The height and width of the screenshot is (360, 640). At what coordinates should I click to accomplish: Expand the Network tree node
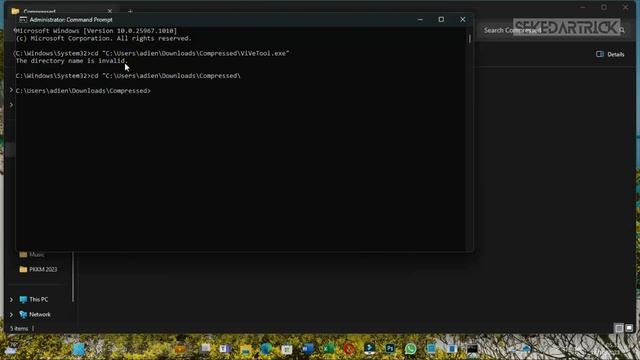coord(11,315)
